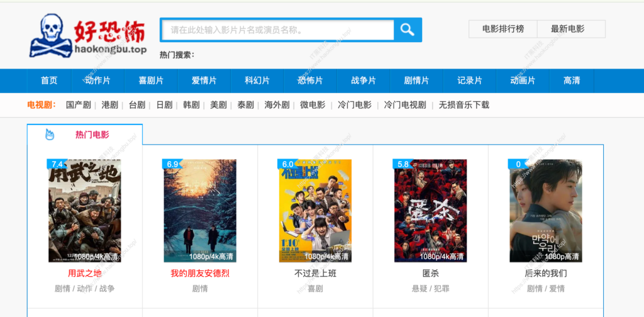The image size is (644, 317).
Task: Click the 匿杀 movie title link
Action: coord(430,274)
